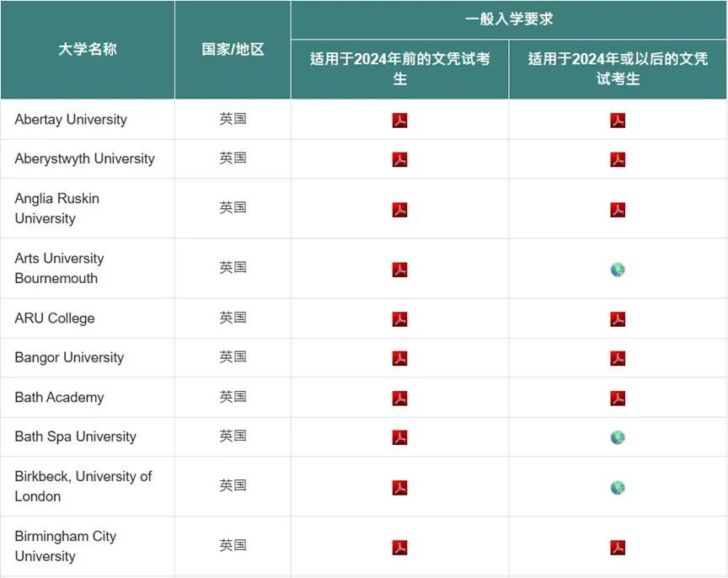Open Birmingham City University post-2024 PDF icon
728x578 pixels.
click(x=618, y=546)
